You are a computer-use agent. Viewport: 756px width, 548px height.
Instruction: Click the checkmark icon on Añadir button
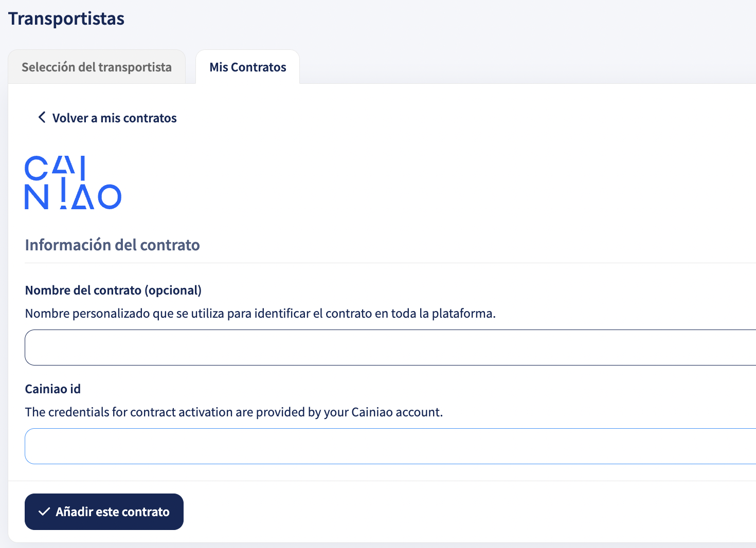44,512
